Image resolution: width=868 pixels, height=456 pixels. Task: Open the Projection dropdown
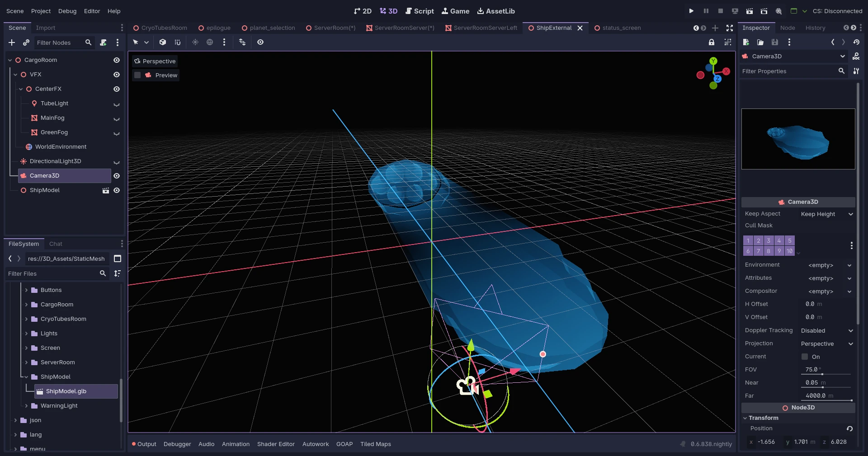tap(827, 344)
